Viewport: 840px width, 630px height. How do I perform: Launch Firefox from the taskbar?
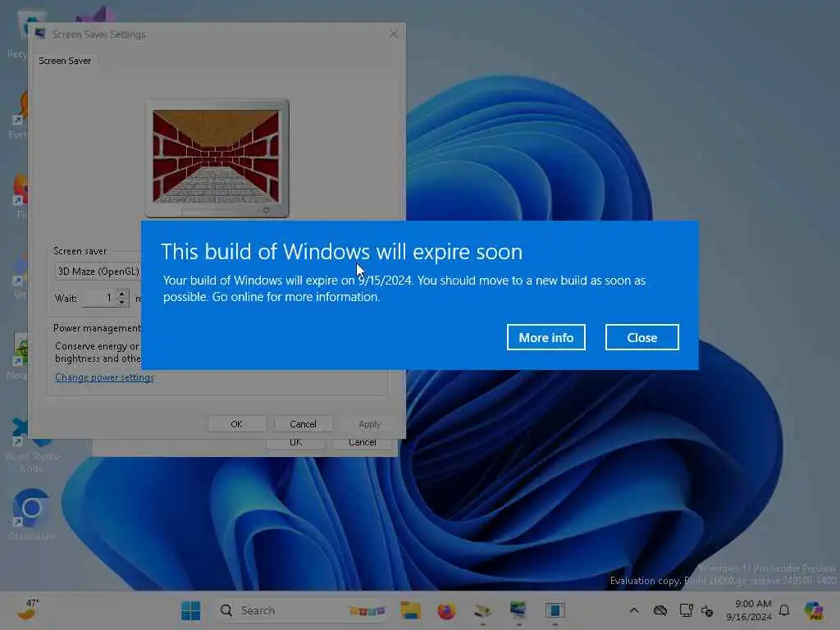point(446,610)
